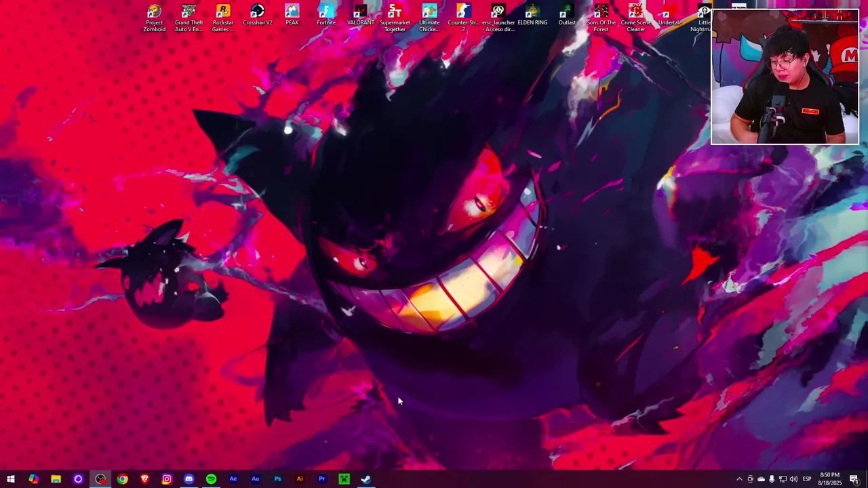Select the Fortnite desktop shortcut

click(x=326, y=16)
